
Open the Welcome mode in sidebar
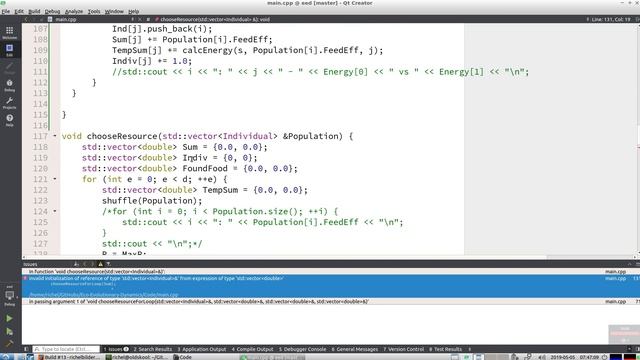click(9, 32)
